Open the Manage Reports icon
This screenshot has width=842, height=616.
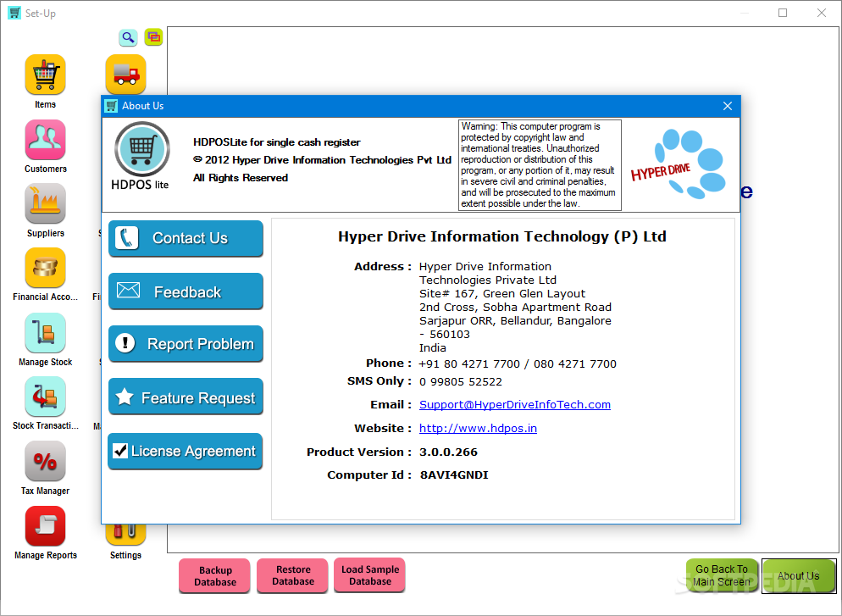[x=45, y=526]
